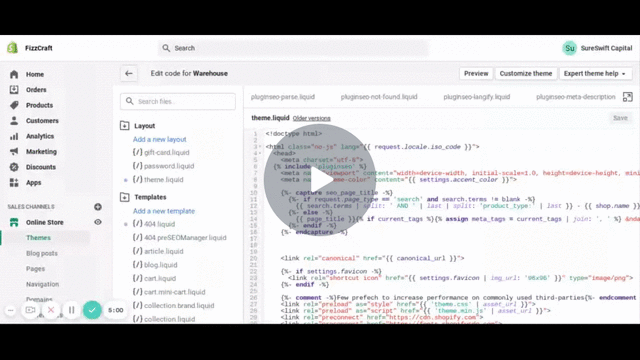
Task: Click the Search files input field
Action: point(178,101)
